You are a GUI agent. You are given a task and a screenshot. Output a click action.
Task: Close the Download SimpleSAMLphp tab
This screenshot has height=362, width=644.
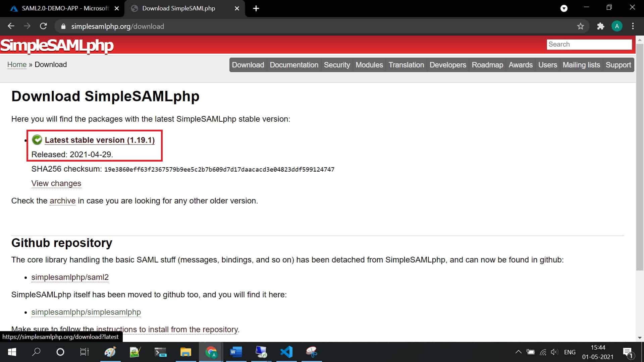(x=237, y=8)
